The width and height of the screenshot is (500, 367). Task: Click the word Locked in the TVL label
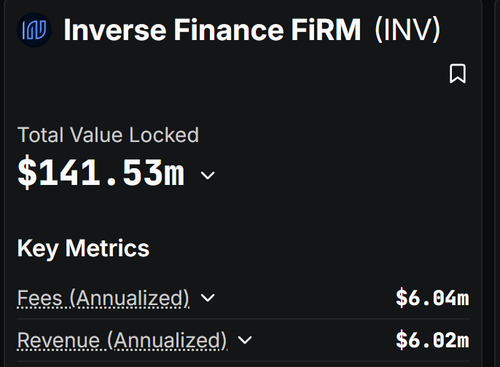coord(164,135)
